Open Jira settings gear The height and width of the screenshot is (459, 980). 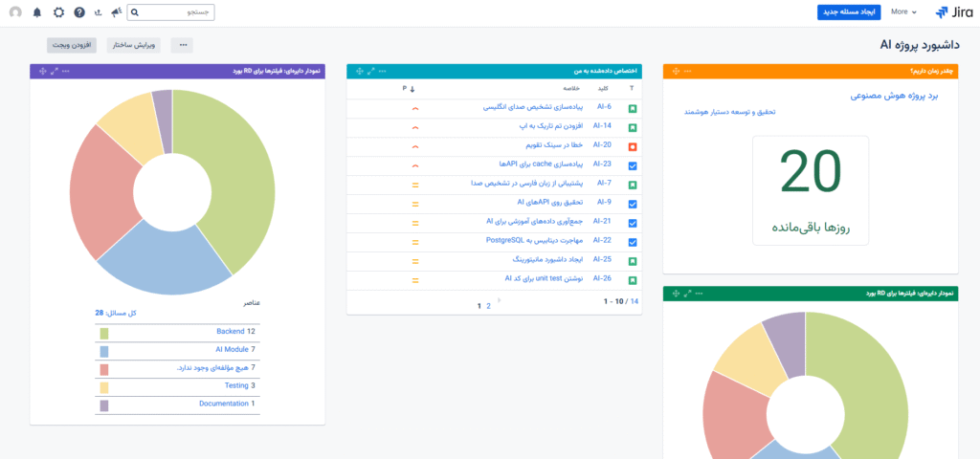58,11
